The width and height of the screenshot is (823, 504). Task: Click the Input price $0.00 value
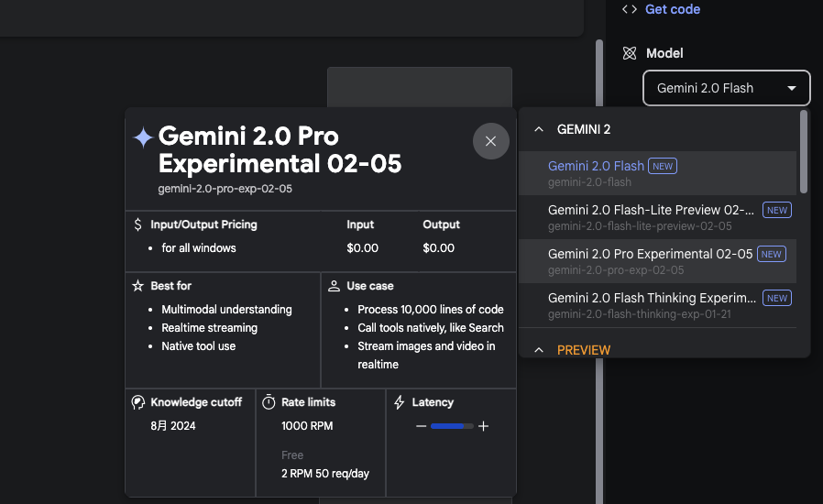pos(362,247)
